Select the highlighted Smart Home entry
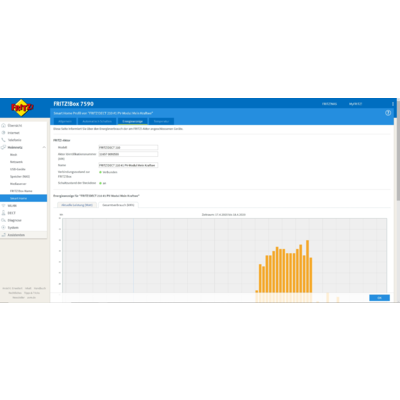The width and height of the screenshot is (400, 400). coord(23,198)
